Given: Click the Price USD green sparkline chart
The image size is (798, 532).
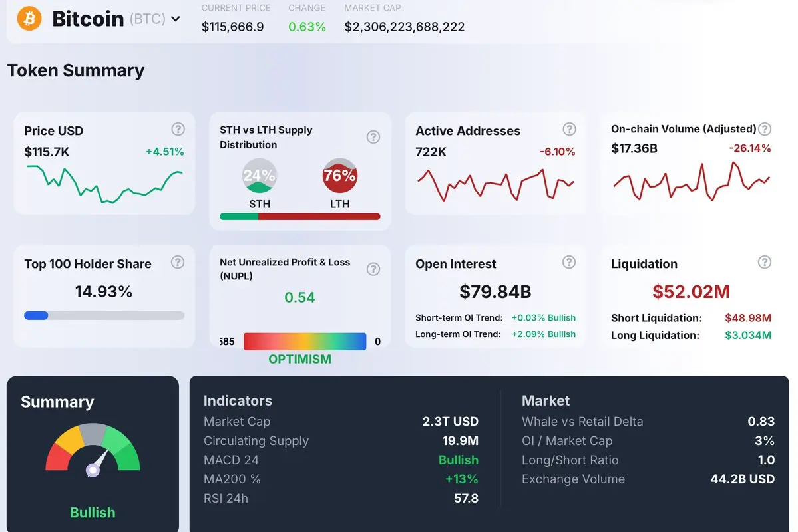Looking at the screenshot, I should (104, 184).
